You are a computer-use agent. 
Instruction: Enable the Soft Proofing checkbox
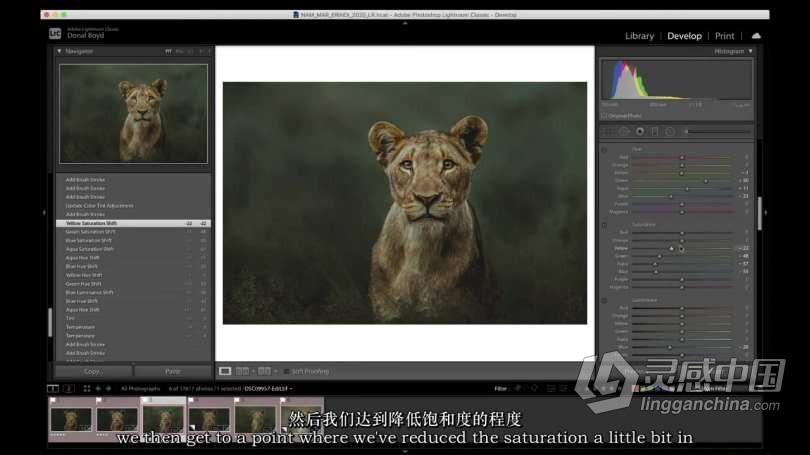tap(286, 371)
